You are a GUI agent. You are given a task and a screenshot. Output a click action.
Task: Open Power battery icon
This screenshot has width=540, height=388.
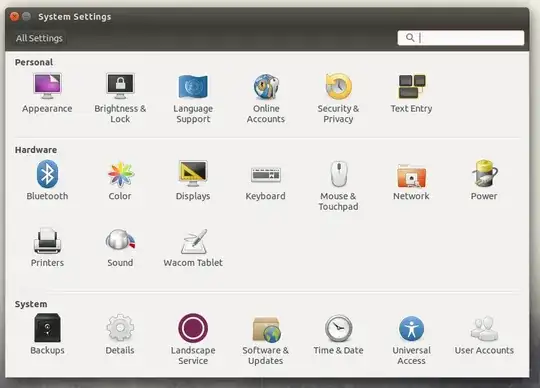[x=484, y=173]
